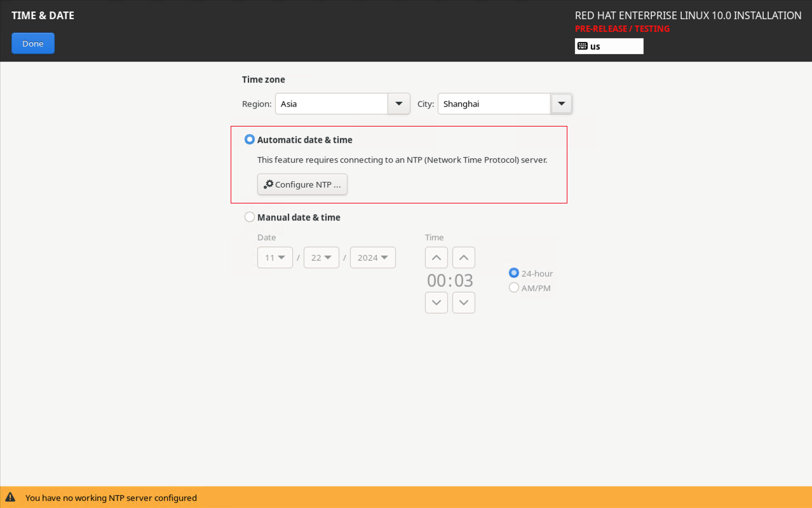The width and height of the screenshot is (812, 508).
Task: Expand the City dropdown arrow
Action: click(x=562, y=104)
